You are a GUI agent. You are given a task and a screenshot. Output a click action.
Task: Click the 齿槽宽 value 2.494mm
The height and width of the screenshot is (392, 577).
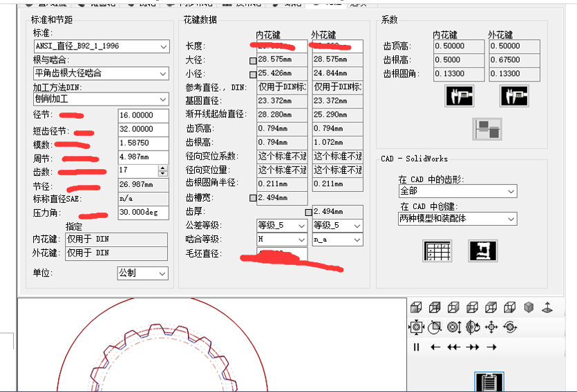[282, 198]
